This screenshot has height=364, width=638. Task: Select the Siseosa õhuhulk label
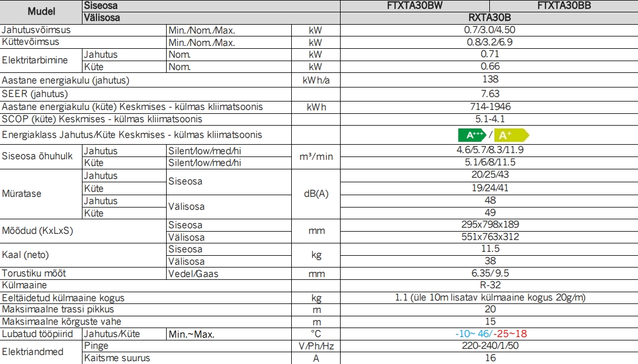(x=37, y=156)
